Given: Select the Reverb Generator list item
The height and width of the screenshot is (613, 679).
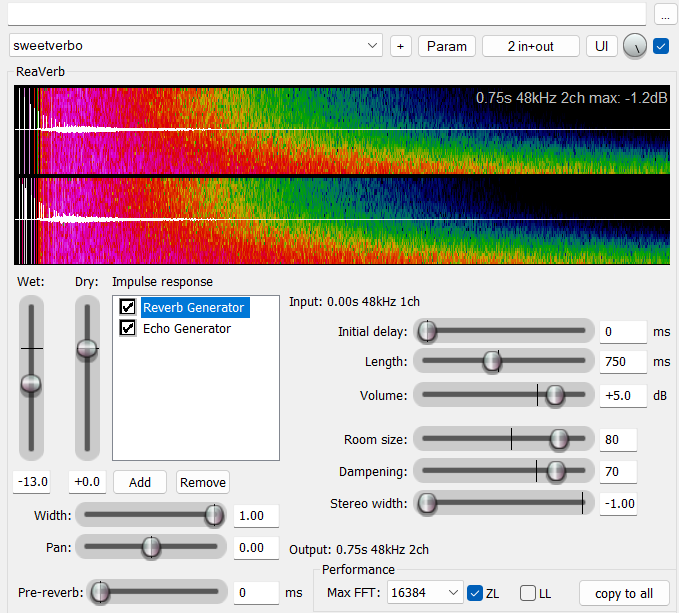Looking at the screenshot, I should point(194,307).
